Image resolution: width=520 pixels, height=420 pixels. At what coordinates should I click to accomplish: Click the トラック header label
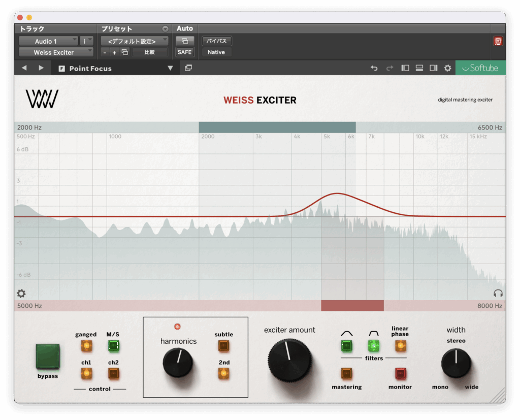(32, 29)
